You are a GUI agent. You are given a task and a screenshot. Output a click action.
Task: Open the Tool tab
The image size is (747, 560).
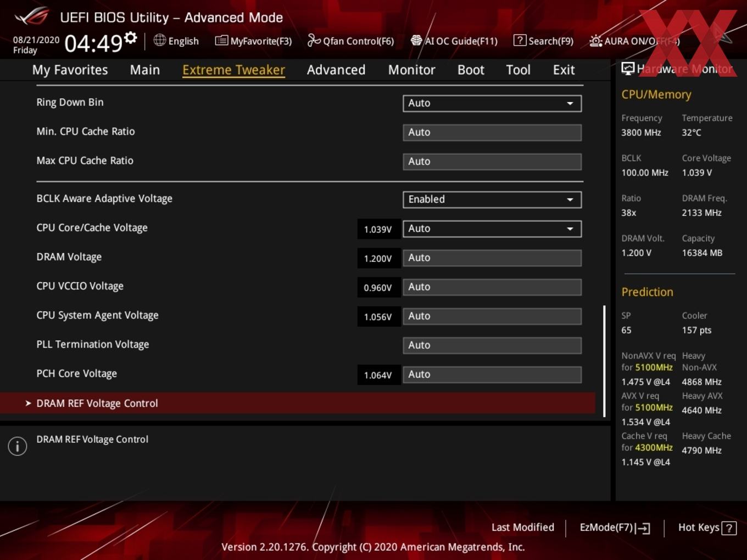pyautogui.click(x=518, y=70)
